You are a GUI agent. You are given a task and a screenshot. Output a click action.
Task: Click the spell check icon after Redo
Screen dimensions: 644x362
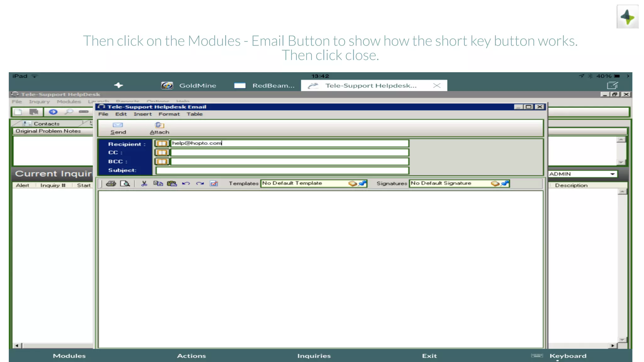pos(214,184)
